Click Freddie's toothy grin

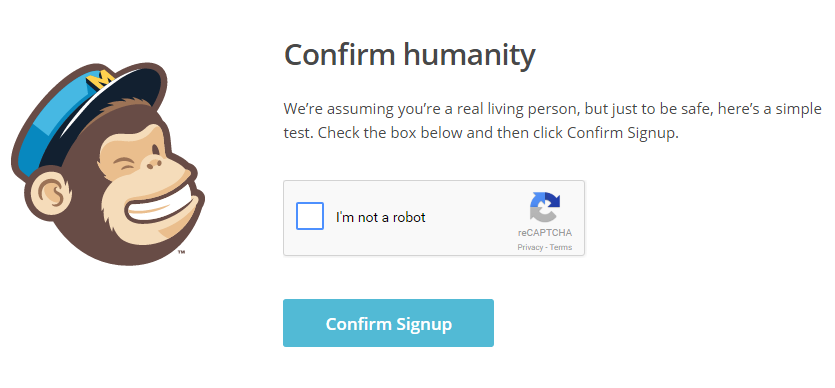(x=162, y=207)
